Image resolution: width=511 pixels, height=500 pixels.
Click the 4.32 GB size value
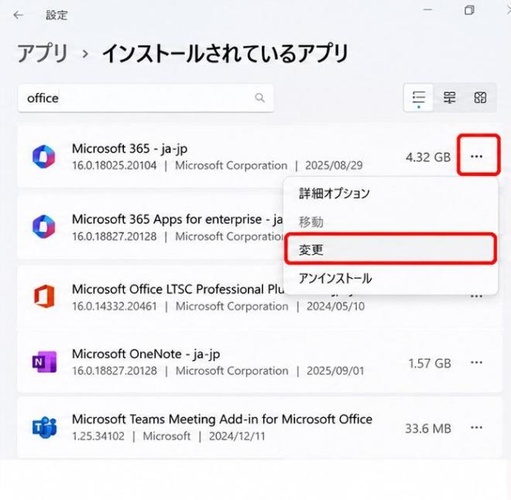click(428, 157)
